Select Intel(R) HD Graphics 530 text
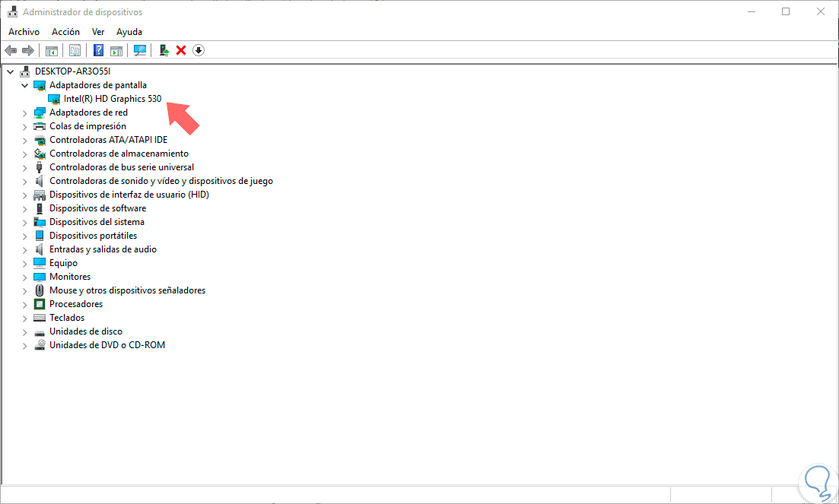Viewport: 839px width, 504px height. tap(113, 99)
